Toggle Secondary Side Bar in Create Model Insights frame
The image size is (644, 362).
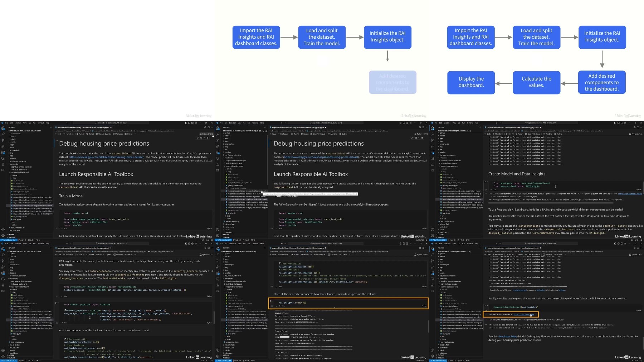click(621, 123)
